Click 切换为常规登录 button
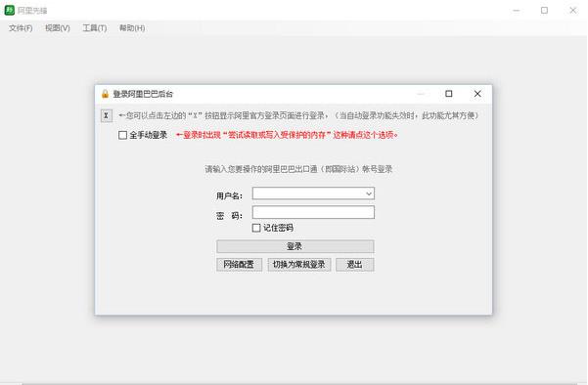The width and height of the screenshot is (588, 385). pyautogui.click(x=298, y=265)
